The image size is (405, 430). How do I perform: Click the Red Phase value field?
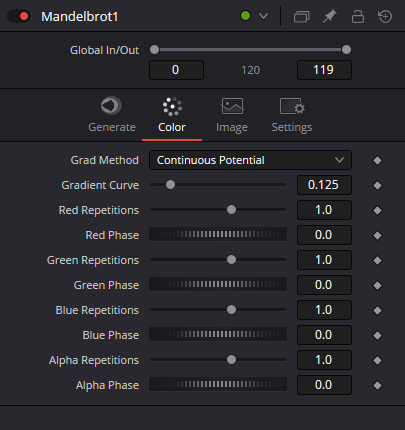point(324,235)
